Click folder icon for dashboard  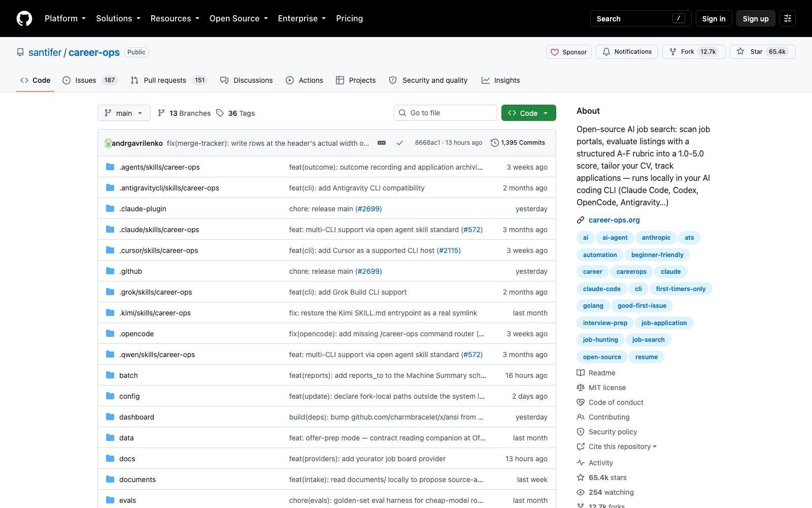[110, 417]
